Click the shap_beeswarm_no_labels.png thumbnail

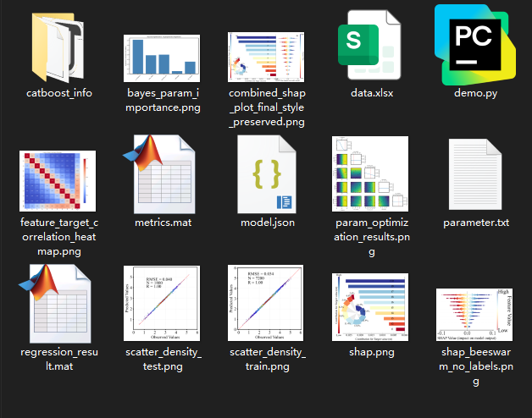click(x=474, y=315)
